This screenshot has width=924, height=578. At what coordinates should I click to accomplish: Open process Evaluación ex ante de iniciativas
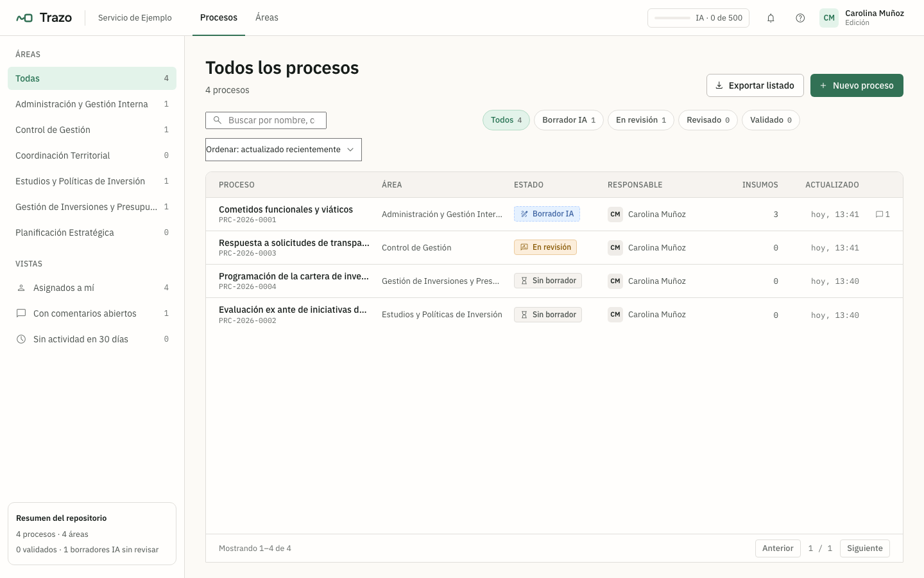293,310
